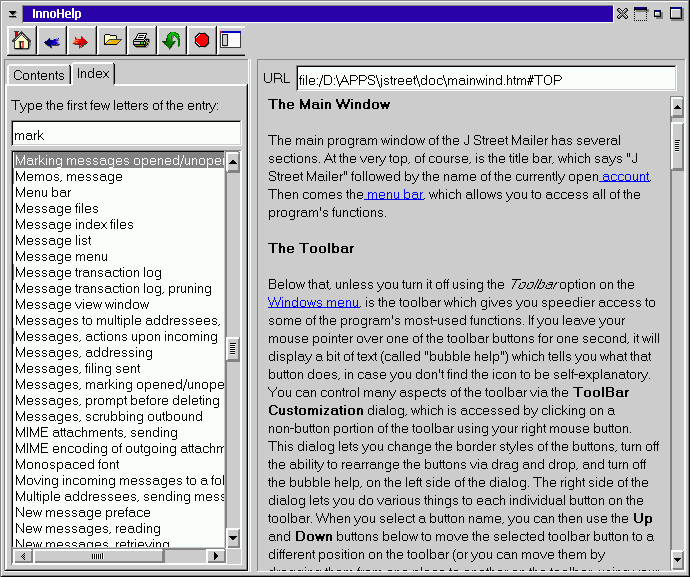The height and width of the screenshot is (577, 690).
Task: Go forward with the red arrow button
Action: coord(81,40)
